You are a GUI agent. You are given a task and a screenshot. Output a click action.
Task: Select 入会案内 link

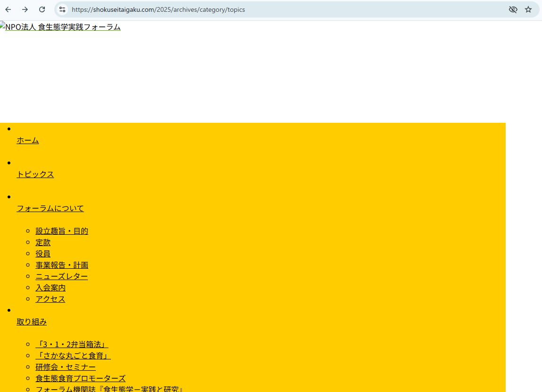click(51, 288)
